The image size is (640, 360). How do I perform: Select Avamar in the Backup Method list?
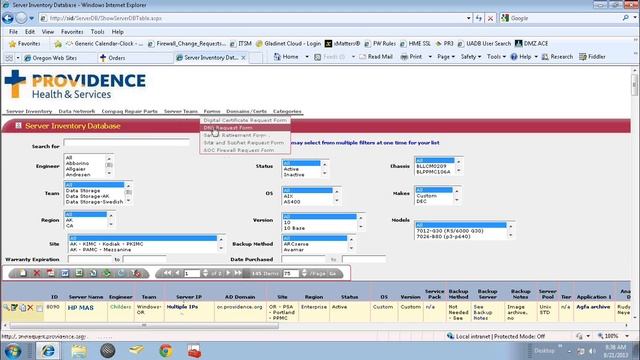tap(293, 250)
